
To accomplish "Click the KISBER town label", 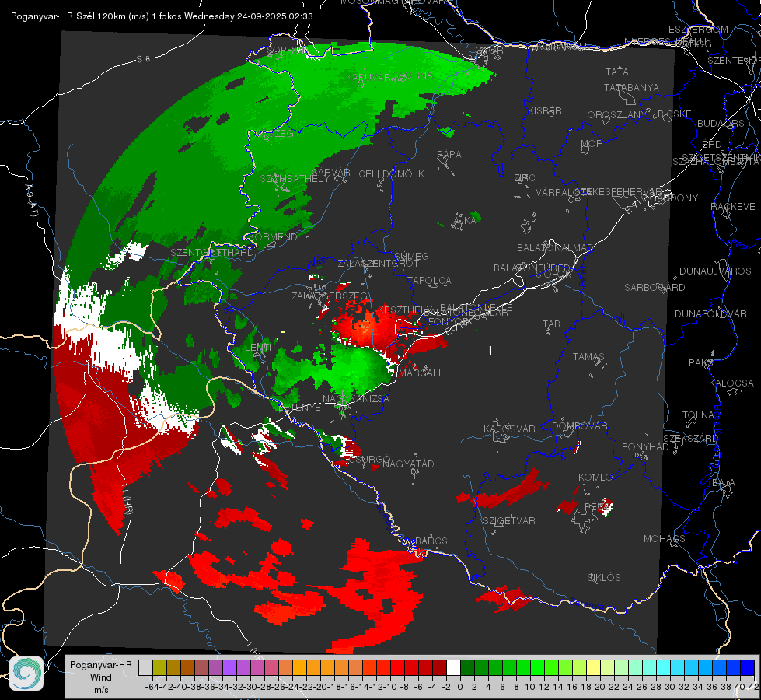I will [x=545, y=110].
